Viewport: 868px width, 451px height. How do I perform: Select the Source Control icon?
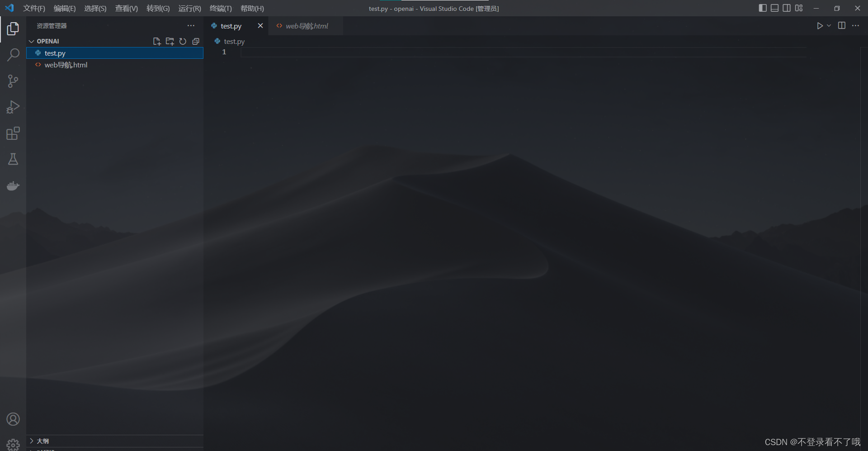tap(13, 81)
